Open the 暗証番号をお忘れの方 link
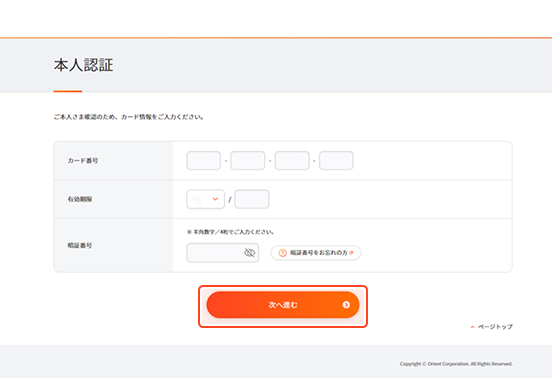The image size is (552, 378). (316, 253)
